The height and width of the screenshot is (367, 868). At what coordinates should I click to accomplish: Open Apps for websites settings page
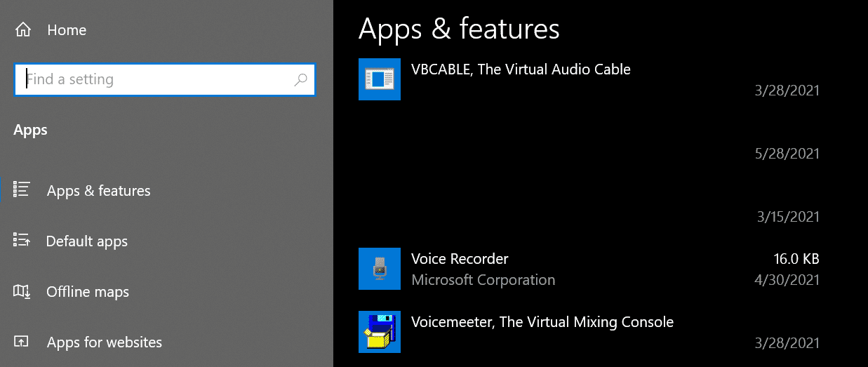[105, 342]
